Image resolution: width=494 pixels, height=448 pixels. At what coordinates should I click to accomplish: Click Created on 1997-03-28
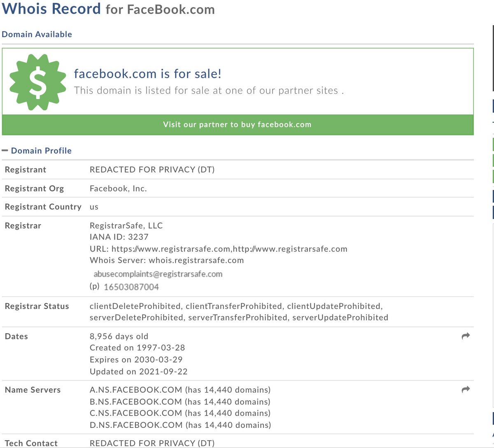tap(137, 348)
